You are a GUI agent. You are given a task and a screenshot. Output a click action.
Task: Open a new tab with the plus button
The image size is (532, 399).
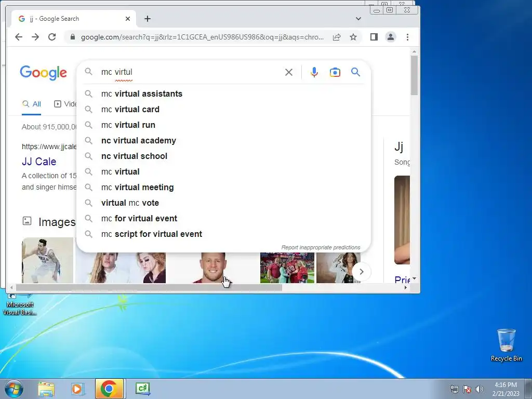click(147, 19)
